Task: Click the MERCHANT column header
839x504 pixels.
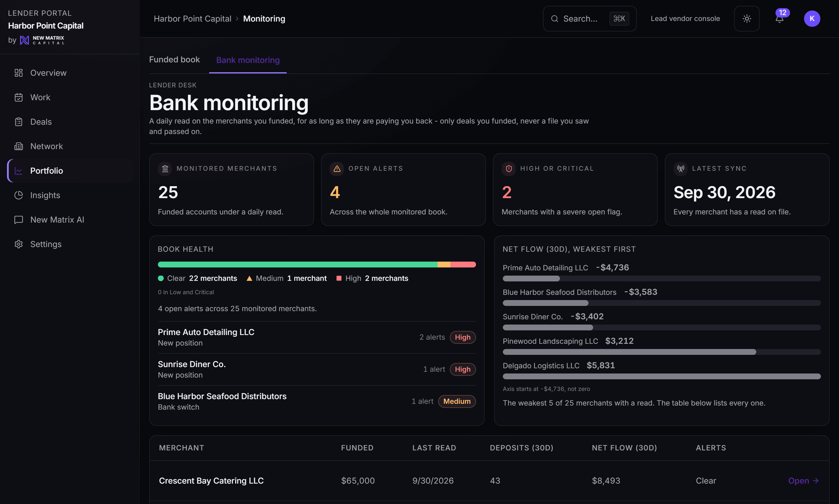Action: tap(182, 447)
